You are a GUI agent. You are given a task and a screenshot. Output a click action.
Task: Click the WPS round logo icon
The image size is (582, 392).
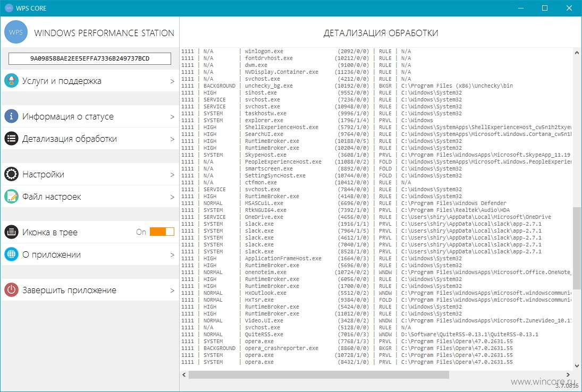(16, 32)
